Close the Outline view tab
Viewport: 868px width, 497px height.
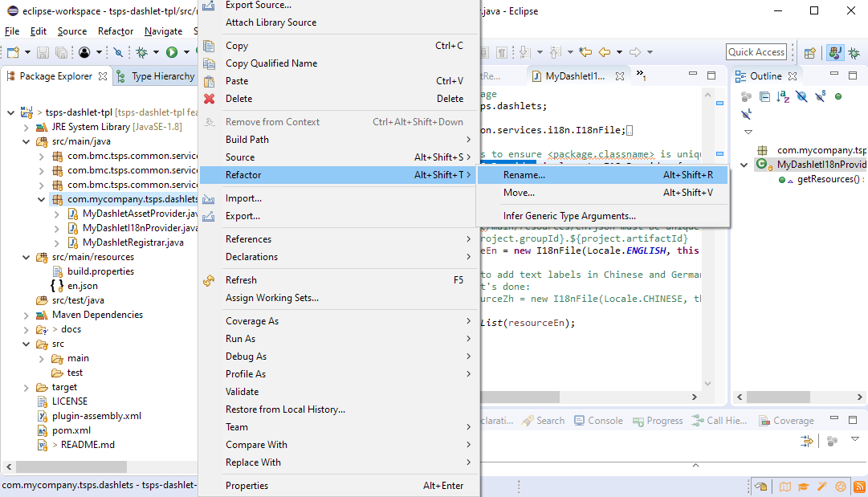click(x=793, y=75)
